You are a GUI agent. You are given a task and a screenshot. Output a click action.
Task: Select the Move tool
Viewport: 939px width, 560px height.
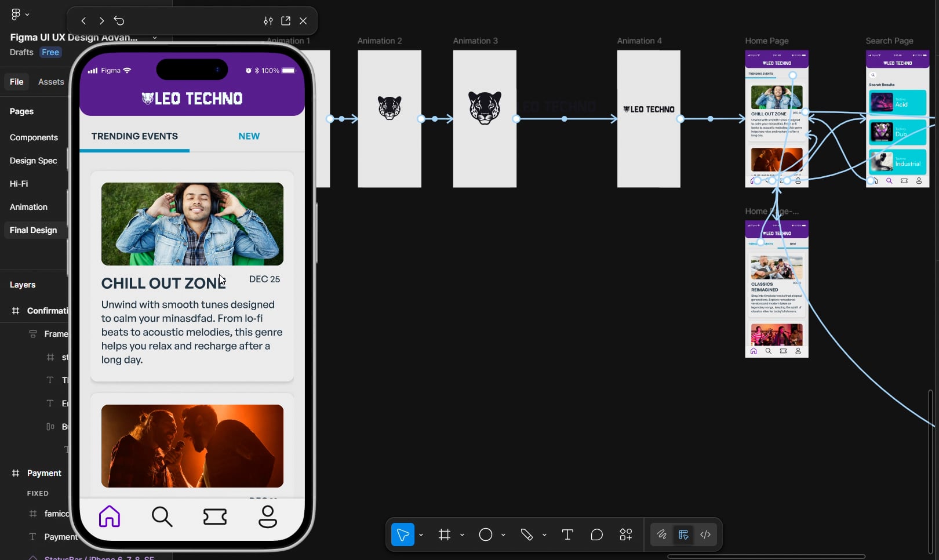403,534
